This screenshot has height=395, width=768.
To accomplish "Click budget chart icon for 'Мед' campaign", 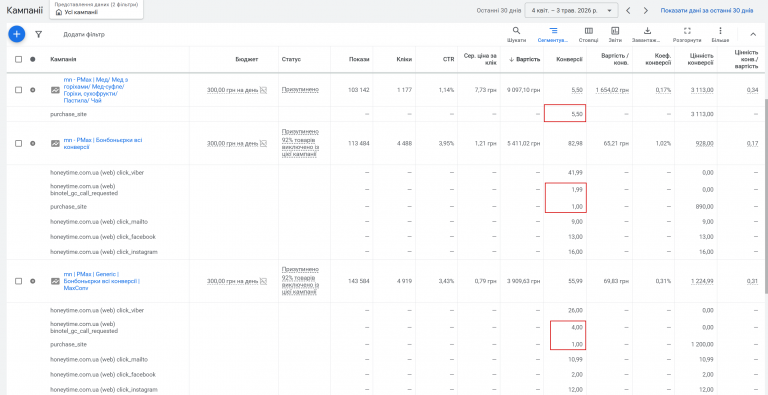I will [x=263, y=90].
